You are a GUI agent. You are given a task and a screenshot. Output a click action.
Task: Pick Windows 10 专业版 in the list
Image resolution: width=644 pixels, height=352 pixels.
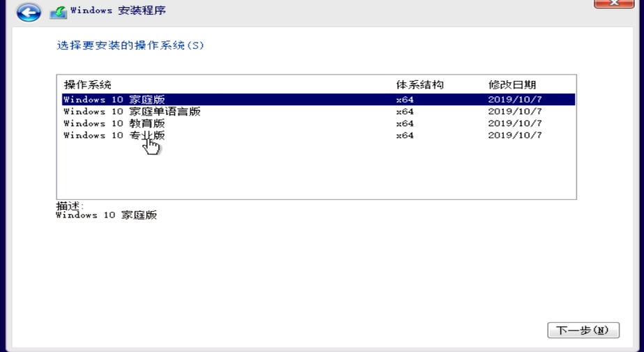[319, 135]
